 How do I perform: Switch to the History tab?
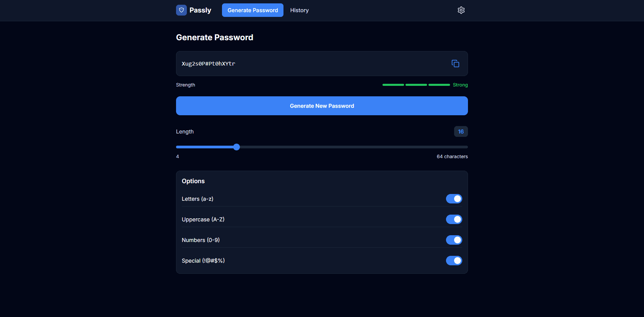click(x=299, y=10)
